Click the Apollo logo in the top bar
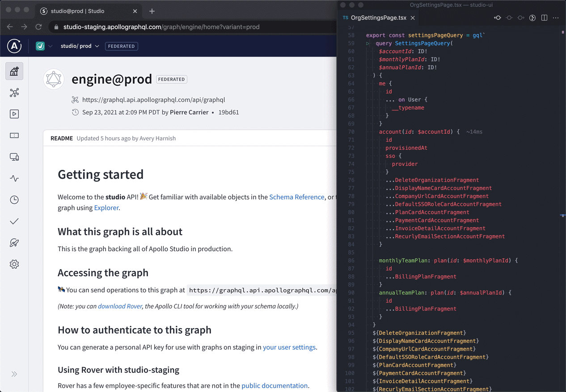This screenshot has height=392, width=566. [x=14, y=46]
